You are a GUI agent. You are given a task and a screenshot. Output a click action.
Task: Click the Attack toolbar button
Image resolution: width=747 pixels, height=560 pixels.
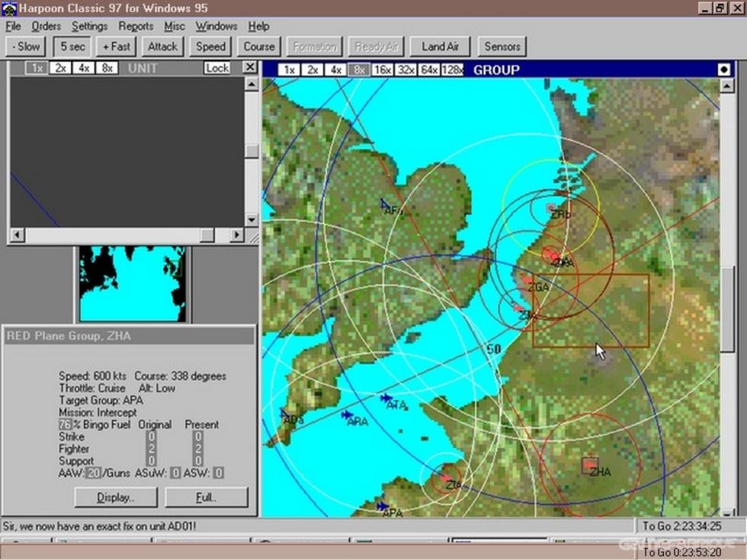(x=162, y=46)
